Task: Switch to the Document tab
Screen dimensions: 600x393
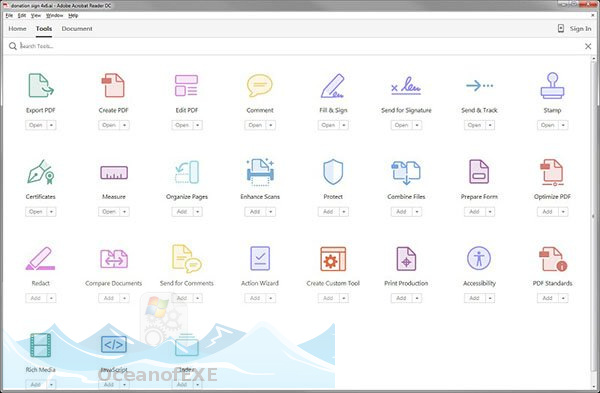Action: [77, 29]
